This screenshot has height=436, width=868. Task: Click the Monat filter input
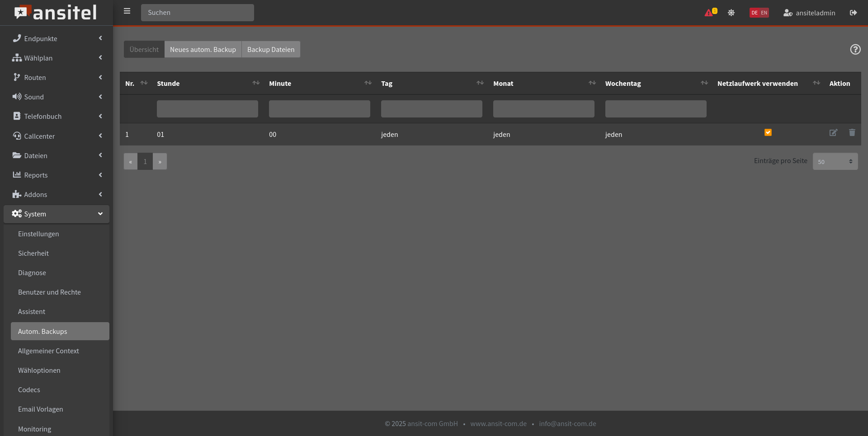coord(544,109)
